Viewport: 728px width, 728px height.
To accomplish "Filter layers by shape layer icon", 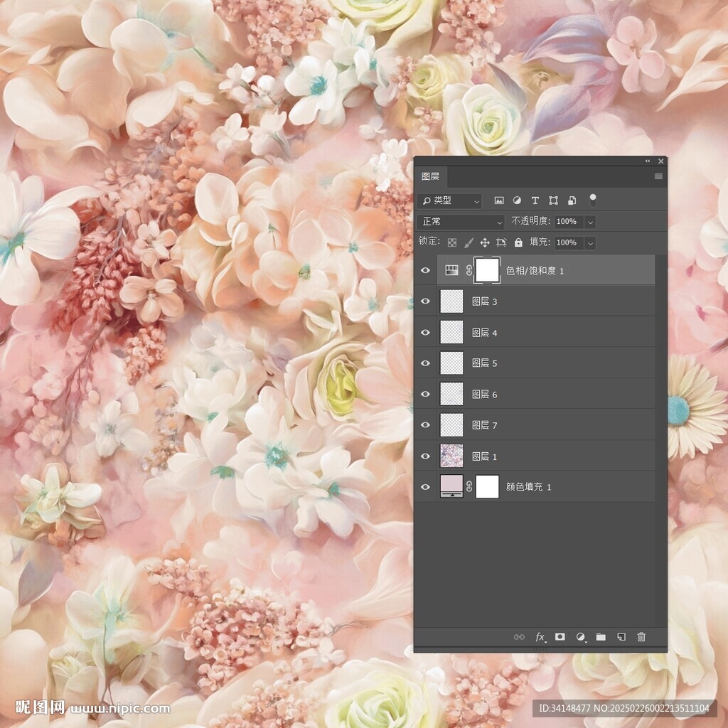I will [x=553, y=200].
